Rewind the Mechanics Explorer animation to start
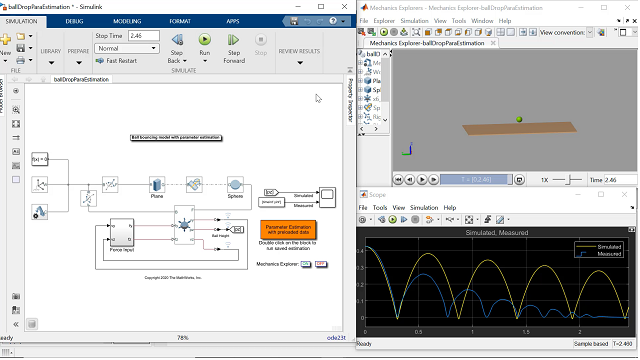Screen dimensions: 640x360 398,180
